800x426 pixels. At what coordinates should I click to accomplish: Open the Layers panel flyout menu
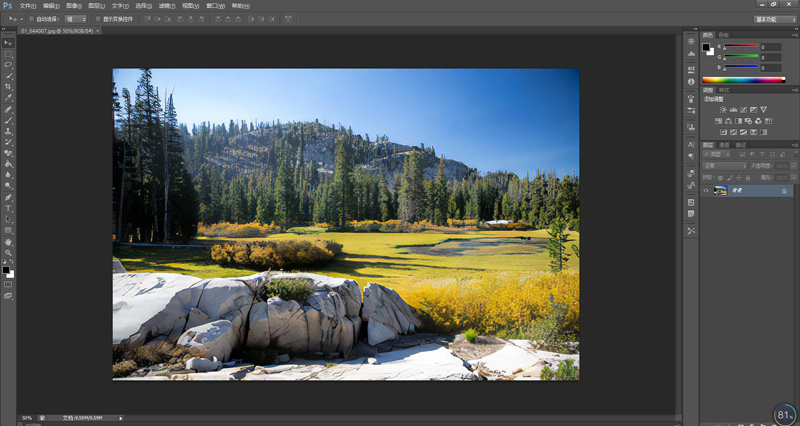(x=795, y=145)
